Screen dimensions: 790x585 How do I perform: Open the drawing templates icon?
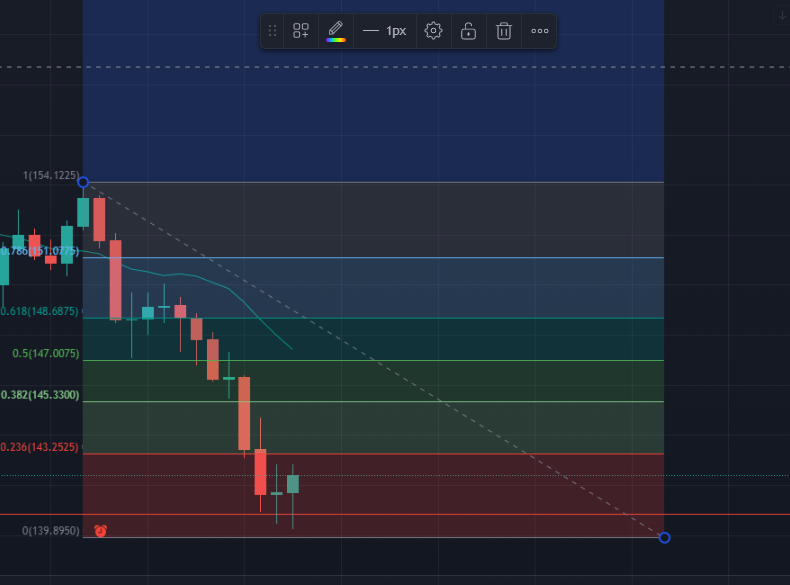tap(301, 31)
